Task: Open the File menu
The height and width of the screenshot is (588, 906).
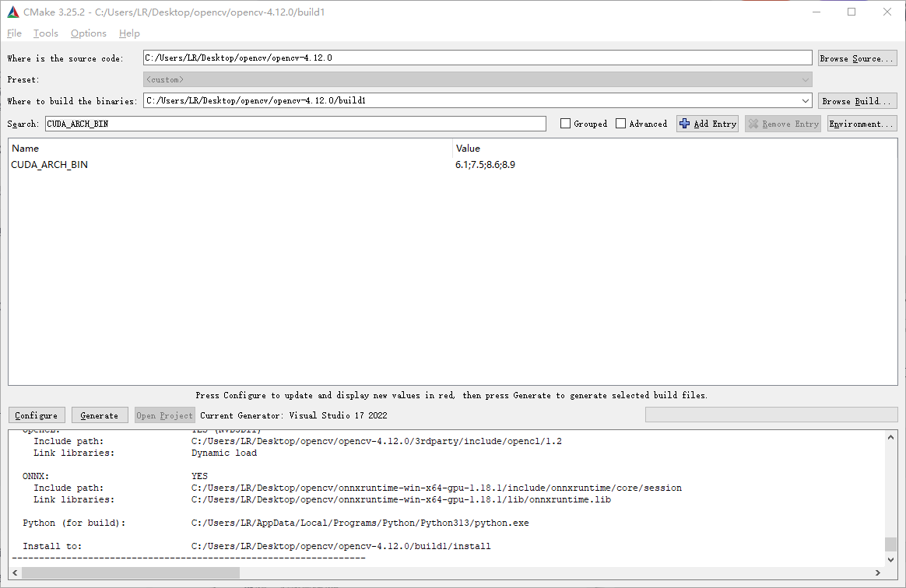Action: [x=14, y=33]
